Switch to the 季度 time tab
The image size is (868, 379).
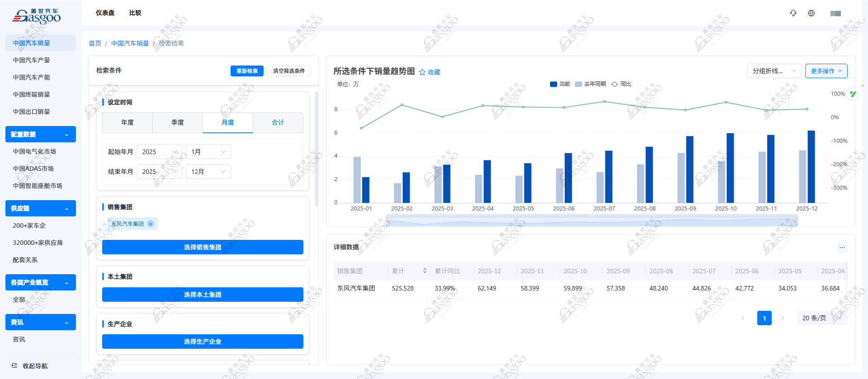point(177,122)
